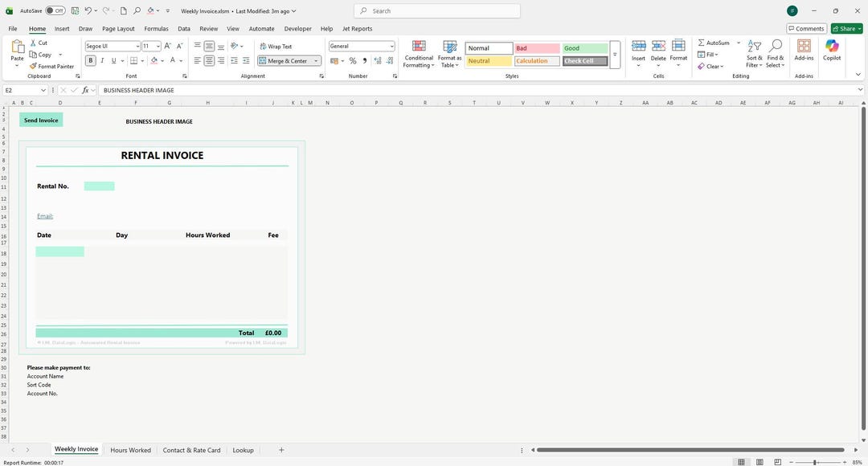Click the Comments button

click(807, 29)
